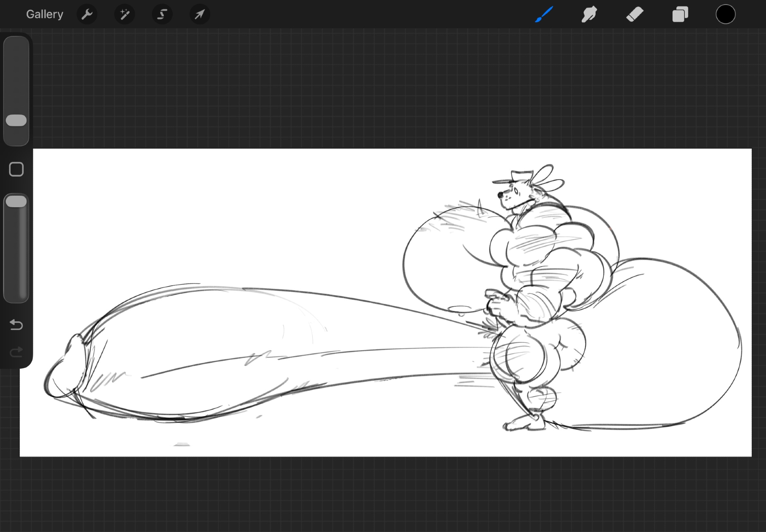Select the Smudge tool
This screenshot has height=532, width=766.
pyautogui.click(x=589, y=15)
